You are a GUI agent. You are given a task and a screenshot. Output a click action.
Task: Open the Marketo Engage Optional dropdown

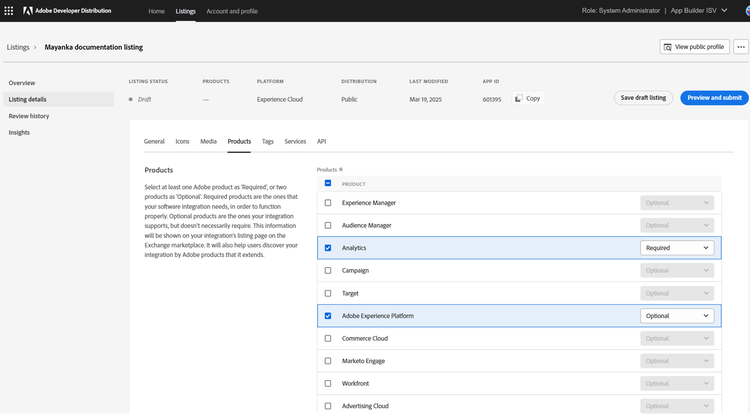pos(677,361)
